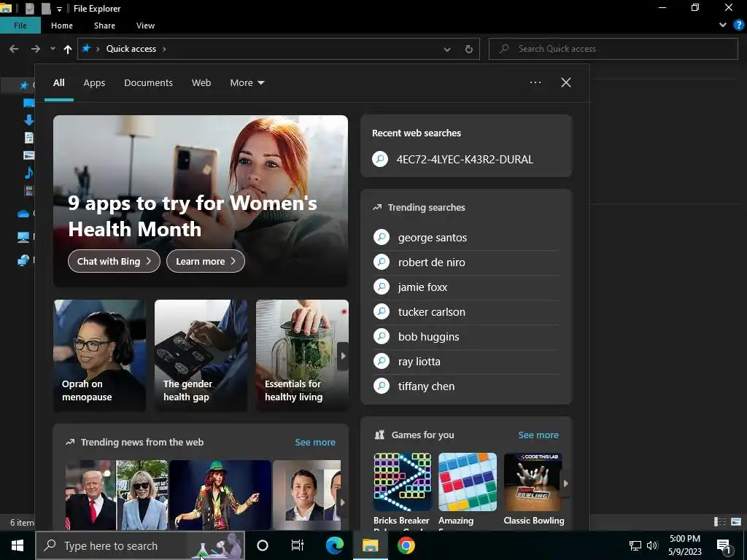The width and height of the screenshot is (747, 560).
Task: Show next games in carousel
Action: 565,483
